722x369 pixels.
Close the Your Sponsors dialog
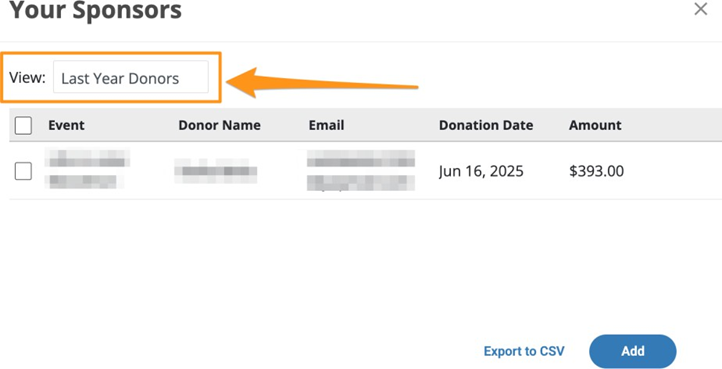tap(700, 9)
